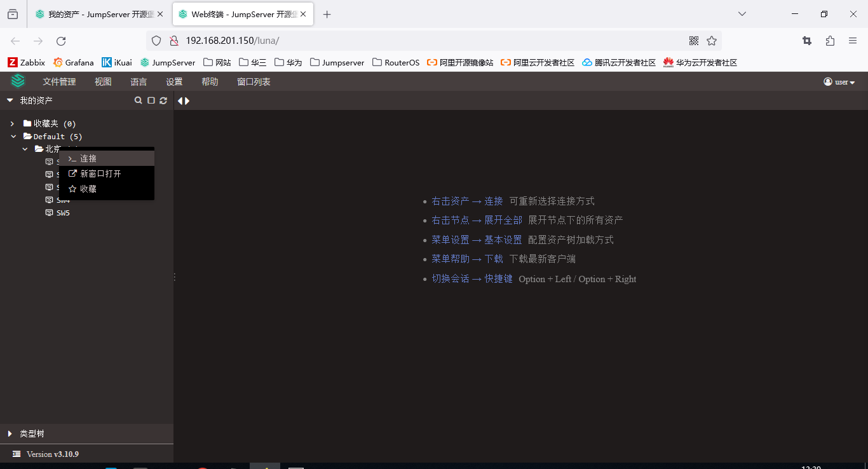Click the 下载 link for latest client
Screen dimensions: 868x469
pyautogui.click(x=494, y=259)
